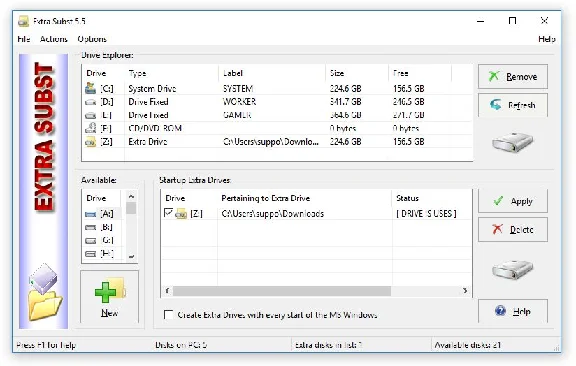Select available drive B: icon
This screenshot has height=366, width=576.
[90, 227]
